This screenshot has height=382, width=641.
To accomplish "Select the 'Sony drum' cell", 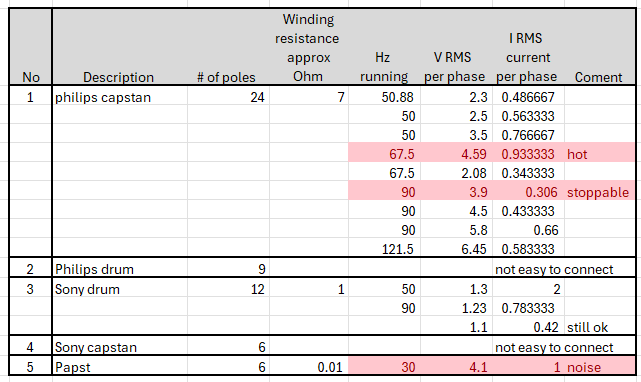I will click(120, 289).
